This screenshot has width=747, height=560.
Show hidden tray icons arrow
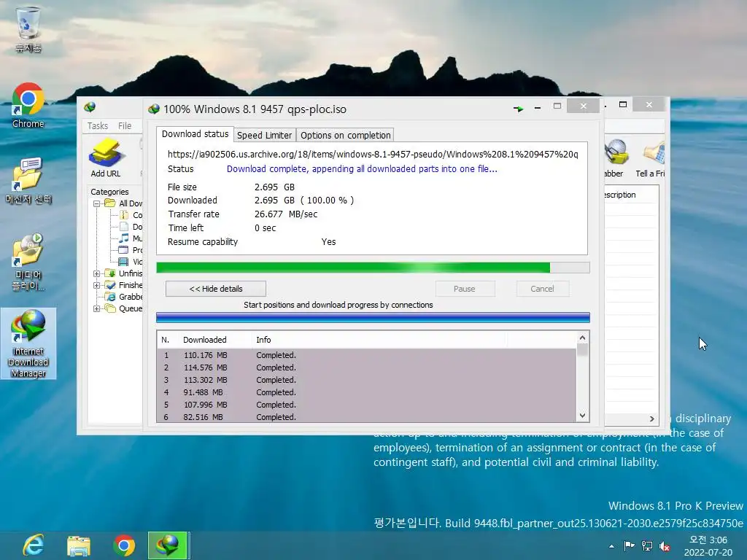point(611,546)
